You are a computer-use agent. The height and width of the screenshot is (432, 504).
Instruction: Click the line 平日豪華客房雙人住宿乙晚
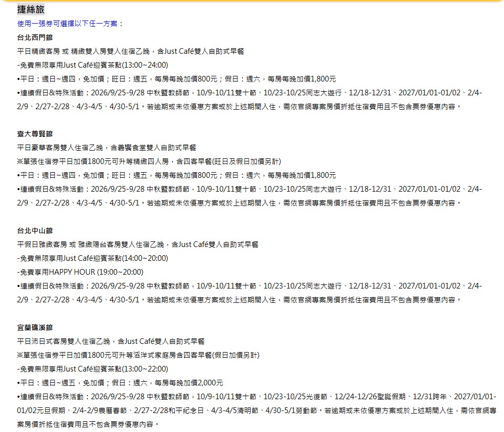click(x=107, y=148)
